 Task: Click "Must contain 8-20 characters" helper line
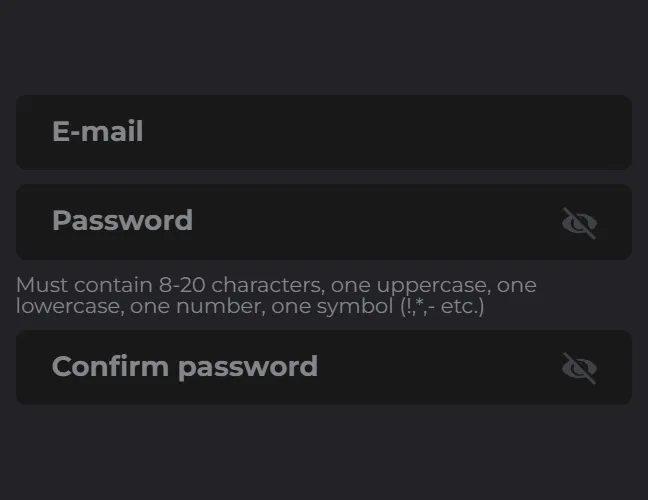pos(168,285)
